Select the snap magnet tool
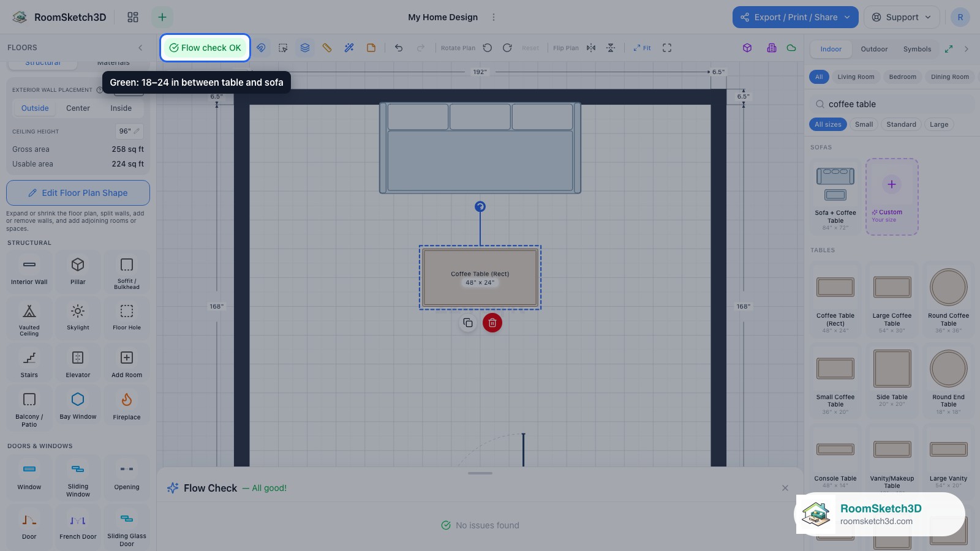980x551 pixels. pyautogui.click(x=261, y=48)
